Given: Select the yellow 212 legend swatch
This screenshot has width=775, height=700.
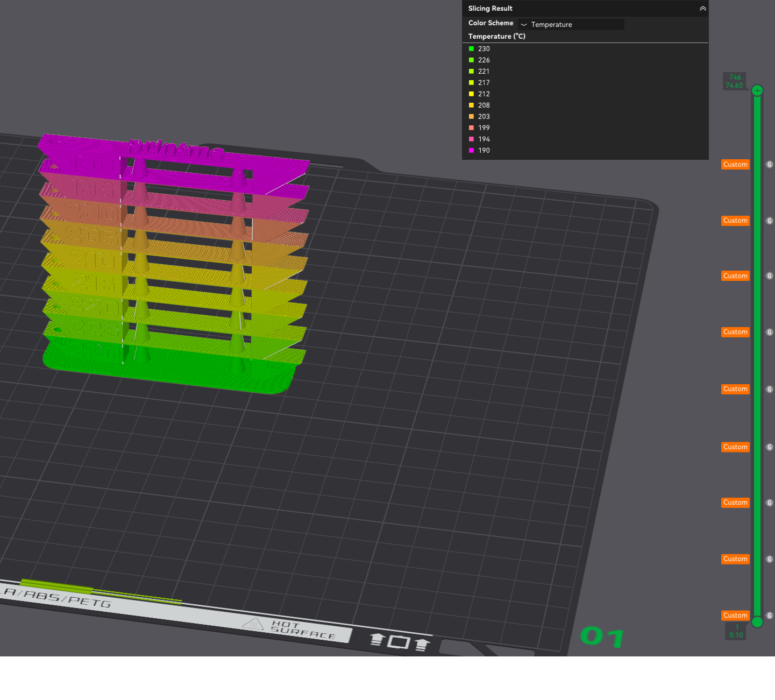Looking at the screenshot, I should pyautogui.click(x=472, y=94).
